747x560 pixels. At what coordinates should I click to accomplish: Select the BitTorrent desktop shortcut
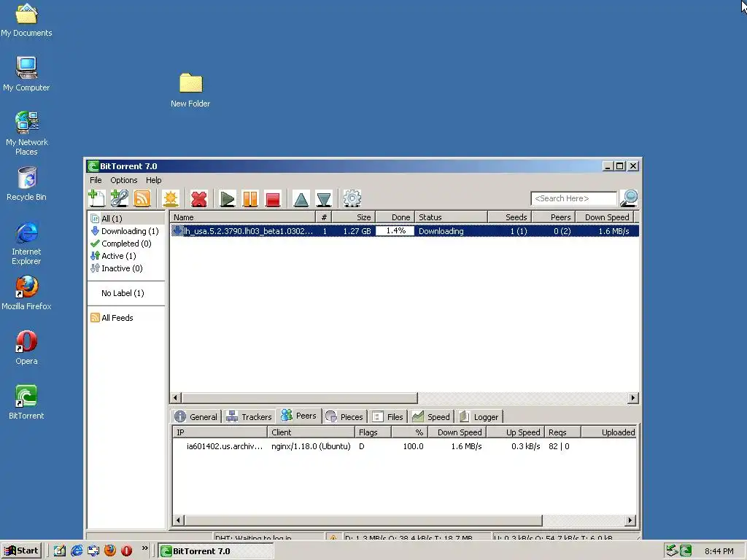(26, 402)
